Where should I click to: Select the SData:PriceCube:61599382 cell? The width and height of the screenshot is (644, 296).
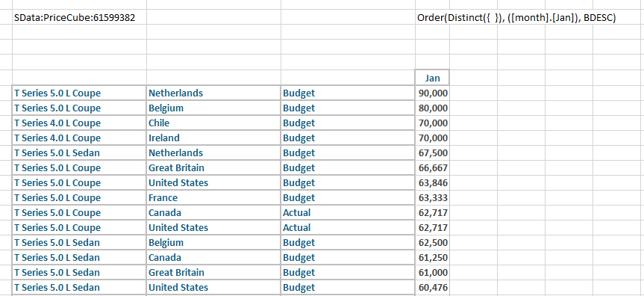coord(79,18)
